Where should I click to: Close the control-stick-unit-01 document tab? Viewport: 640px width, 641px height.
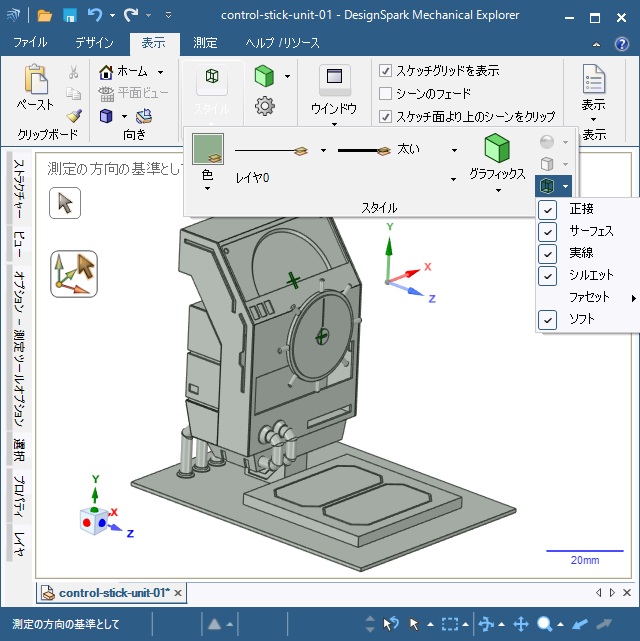[x=178, y=593]
